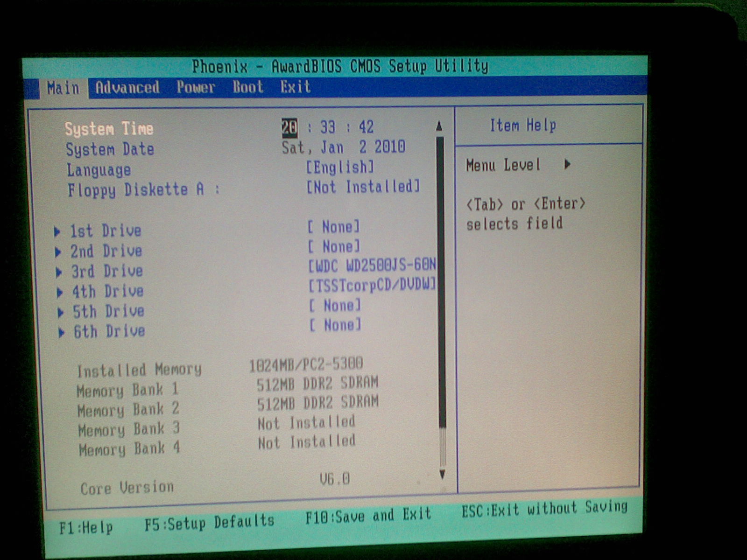Expand the 4th Drive arrow
Screen dimensions: 747x560
60,293
